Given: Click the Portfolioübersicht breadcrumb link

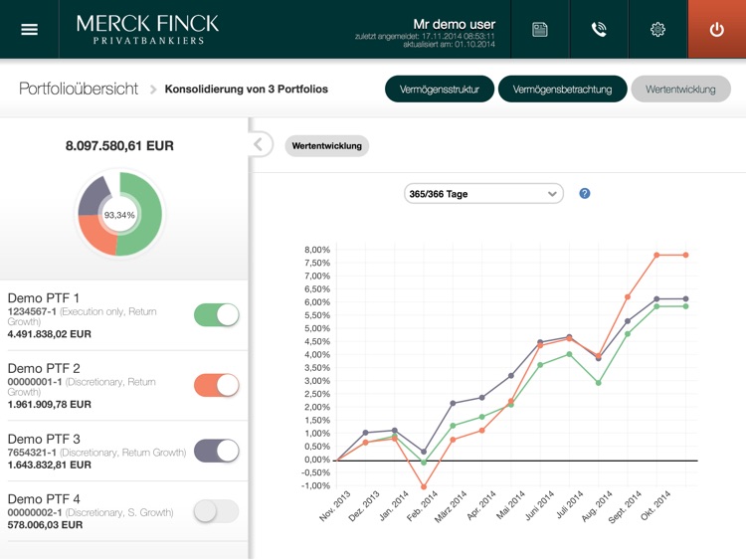Looking at the screenshot, I should click(x=79, y=90).
